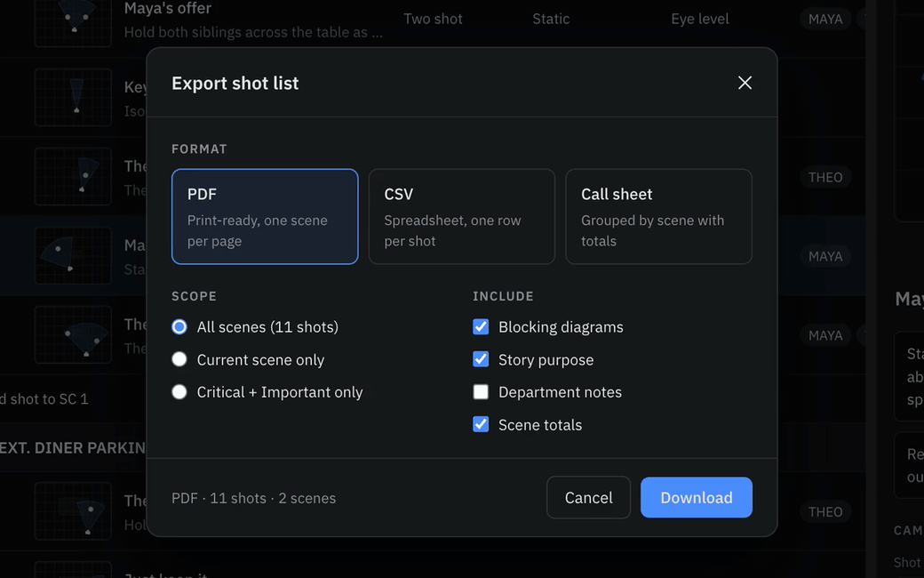
Task: Select All scenes (11 shots) radio
Action: tap(179, 326)
